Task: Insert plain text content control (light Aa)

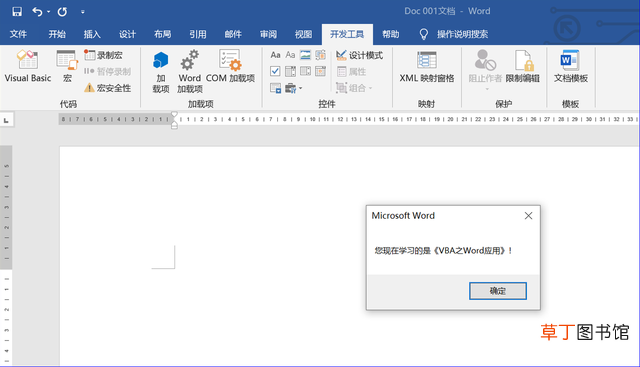Action: coord(290,55)
